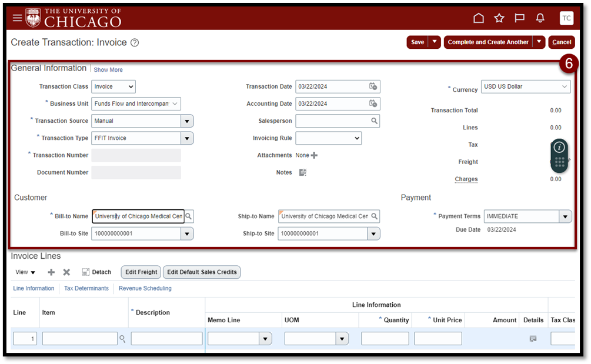
Task: Switch to Line Information tab
Action: point(34,288)
